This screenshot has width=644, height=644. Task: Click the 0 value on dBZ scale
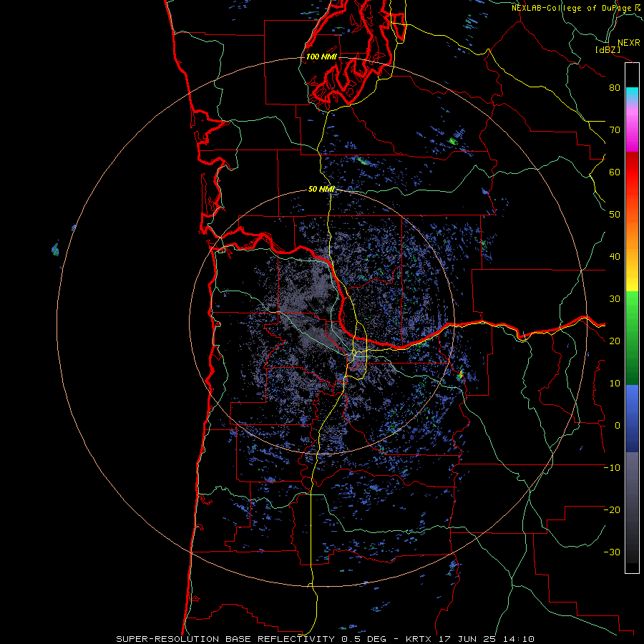(x=618, y=426)
